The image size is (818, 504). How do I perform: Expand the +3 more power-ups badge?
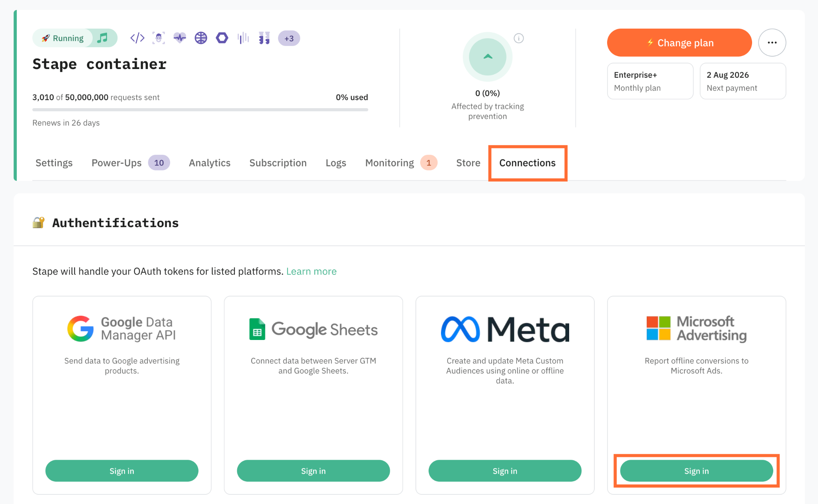(289, 38)
